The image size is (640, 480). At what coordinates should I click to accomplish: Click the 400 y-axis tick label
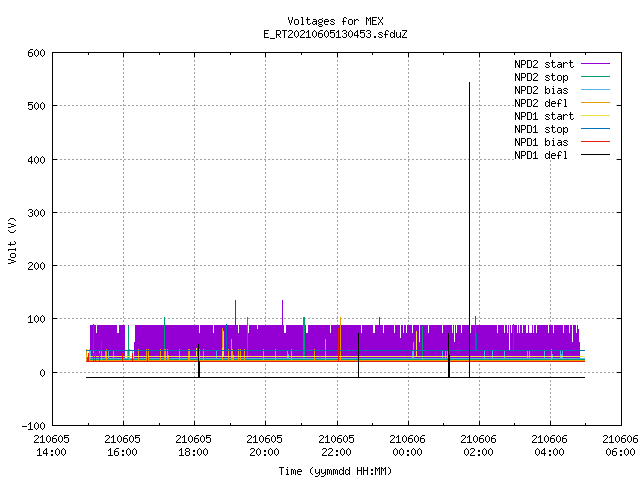pyautogui.click(x=36, y=160)
